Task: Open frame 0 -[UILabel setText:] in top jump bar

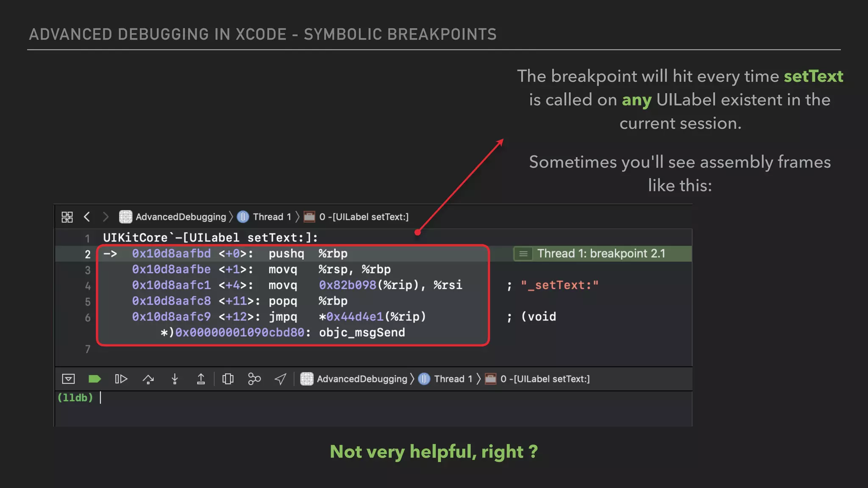Action: click(x=364, y=217)
